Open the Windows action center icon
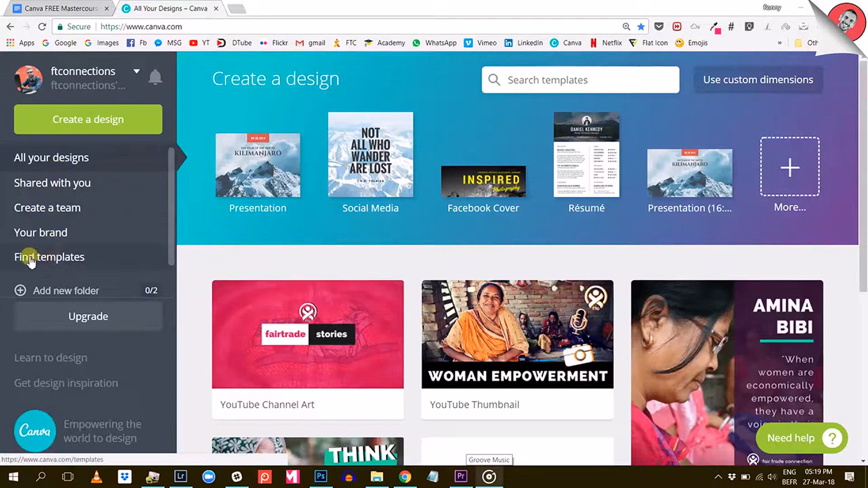 pyautogui.click(x=849, y=477)
